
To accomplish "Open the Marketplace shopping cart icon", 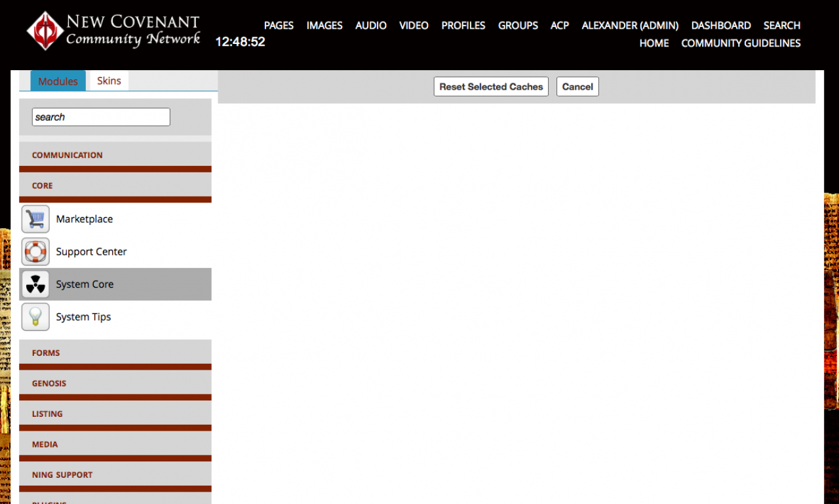I will (x=35, y=219).
